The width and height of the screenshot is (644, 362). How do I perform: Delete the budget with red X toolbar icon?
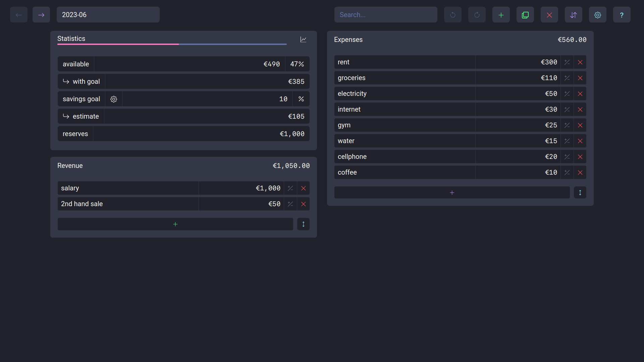[549, 15]
